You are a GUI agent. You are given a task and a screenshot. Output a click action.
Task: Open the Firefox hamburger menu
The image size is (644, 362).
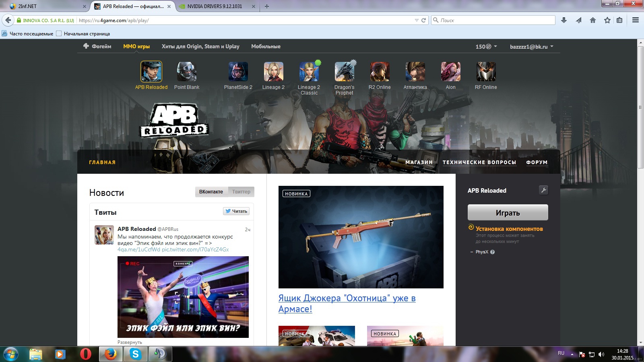636,20
